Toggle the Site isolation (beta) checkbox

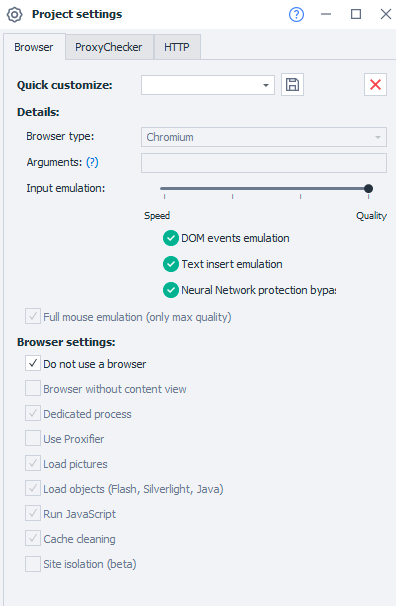coord(33,563)
